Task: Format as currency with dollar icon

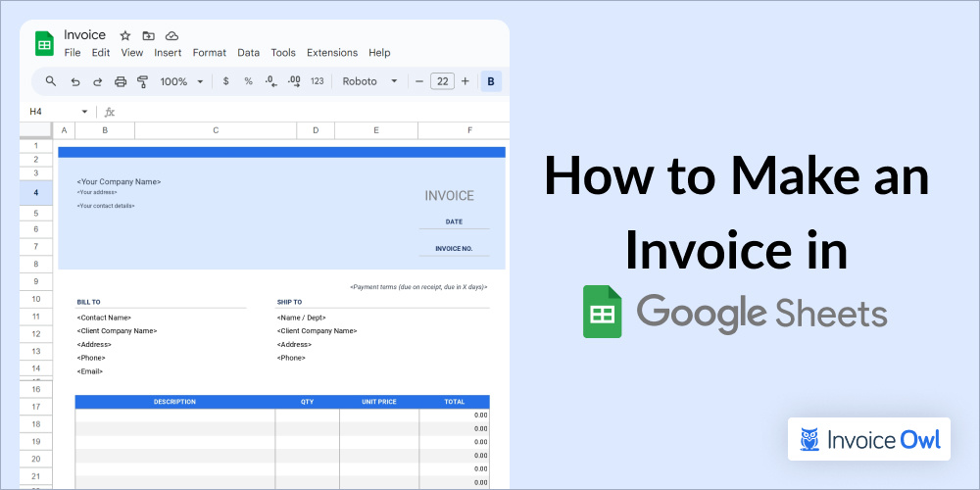Action: pos(226,81)
